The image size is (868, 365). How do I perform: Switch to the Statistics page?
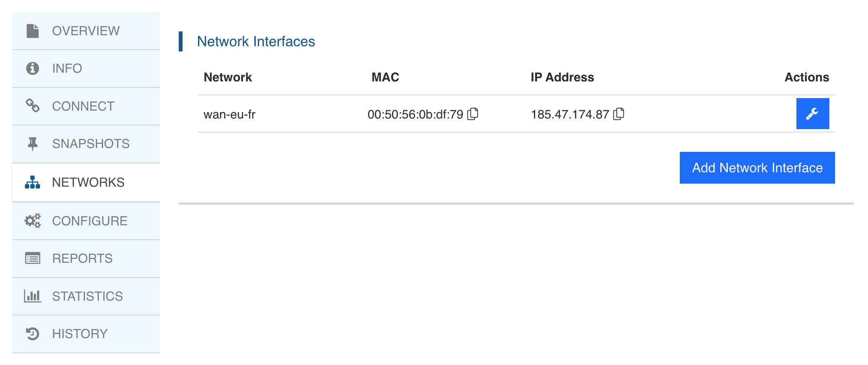87,296
